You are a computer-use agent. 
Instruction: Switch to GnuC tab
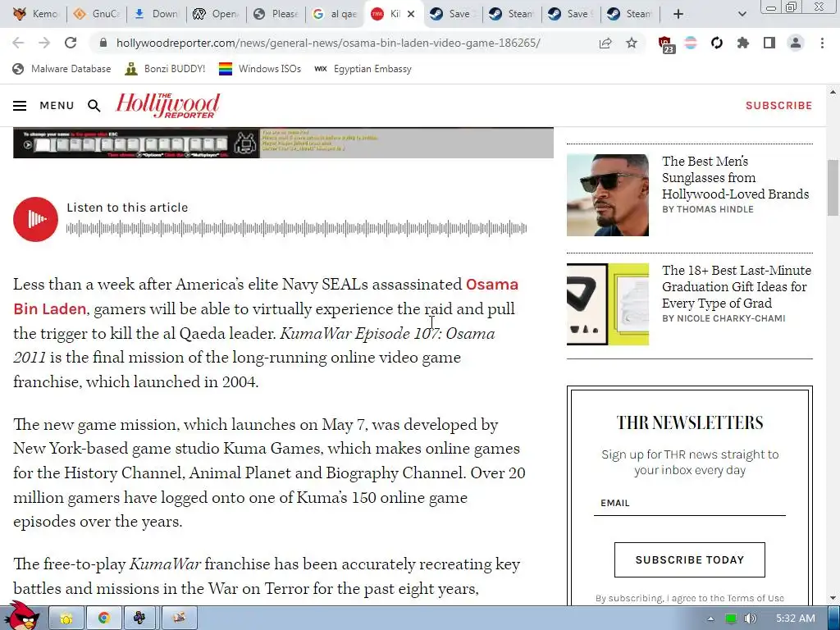(x=97, y=14)
